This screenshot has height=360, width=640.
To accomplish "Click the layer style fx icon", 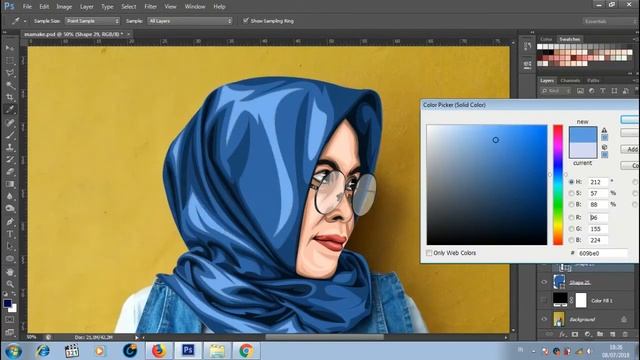I will (563, 334).
